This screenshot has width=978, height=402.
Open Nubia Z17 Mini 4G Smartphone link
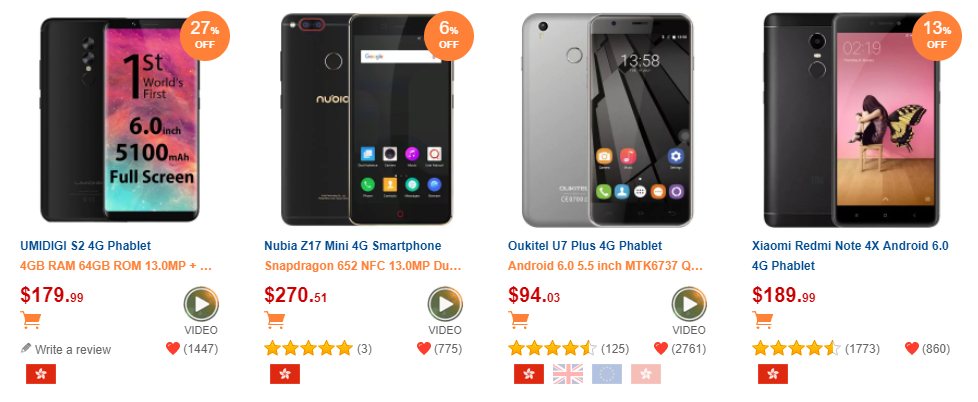[x=352, y=246]
